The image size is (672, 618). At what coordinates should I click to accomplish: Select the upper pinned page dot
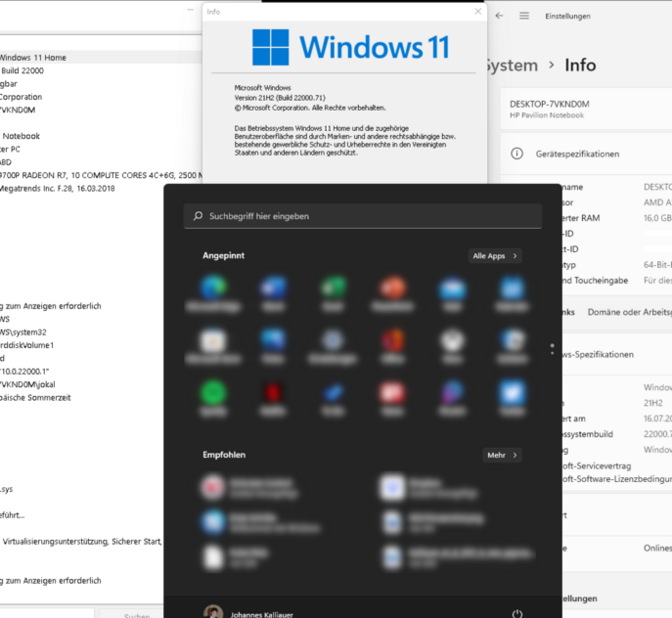552,345
